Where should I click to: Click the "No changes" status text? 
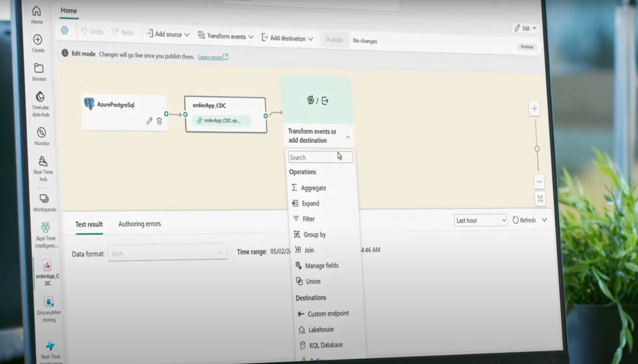[364, 41]
